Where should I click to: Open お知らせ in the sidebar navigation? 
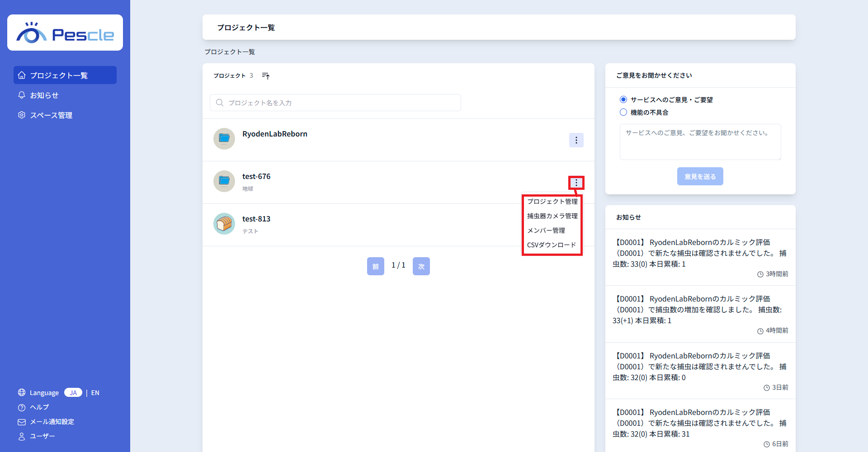click(x=44, y=95)
